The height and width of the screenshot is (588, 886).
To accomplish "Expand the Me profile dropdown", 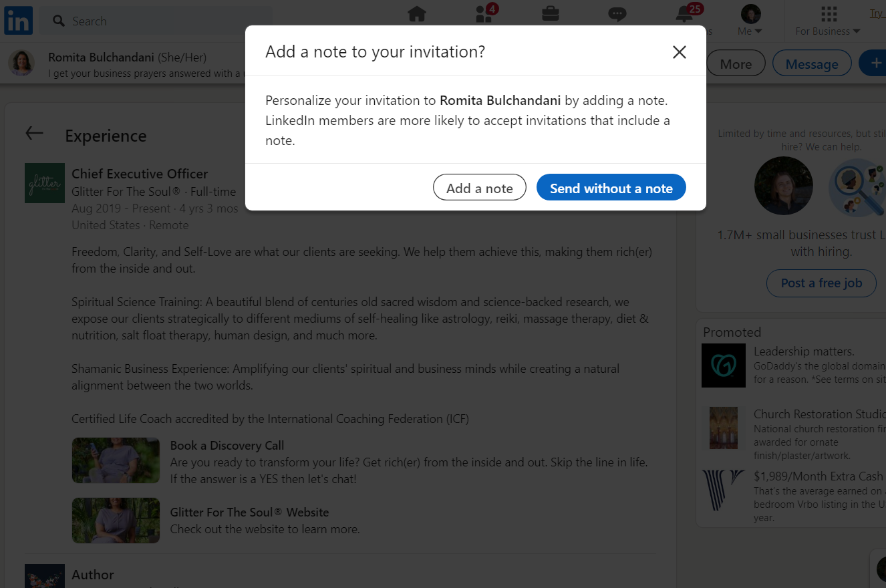I will 750,31.
